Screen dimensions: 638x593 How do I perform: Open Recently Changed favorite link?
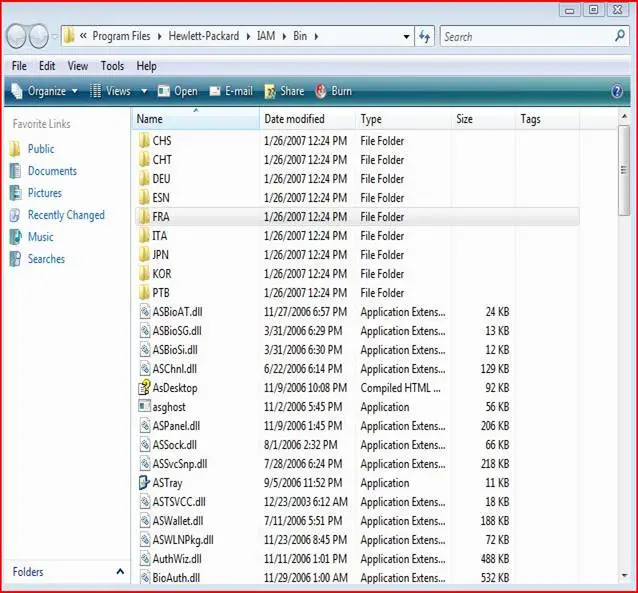pos(66,215)
